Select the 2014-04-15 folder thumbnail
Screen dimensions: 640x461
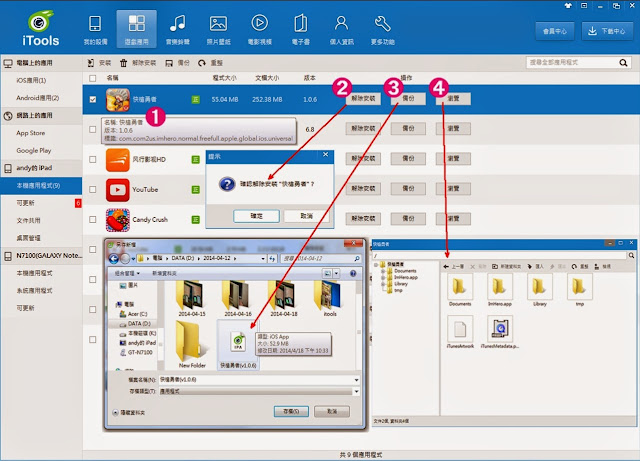(192, 298)
